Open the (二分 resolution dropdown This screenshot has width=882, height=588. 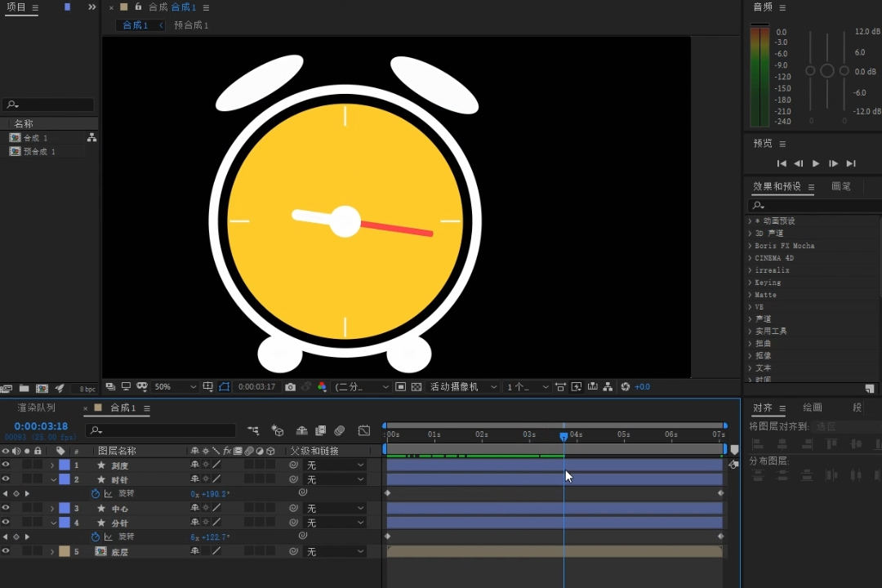tap(361, 387)
